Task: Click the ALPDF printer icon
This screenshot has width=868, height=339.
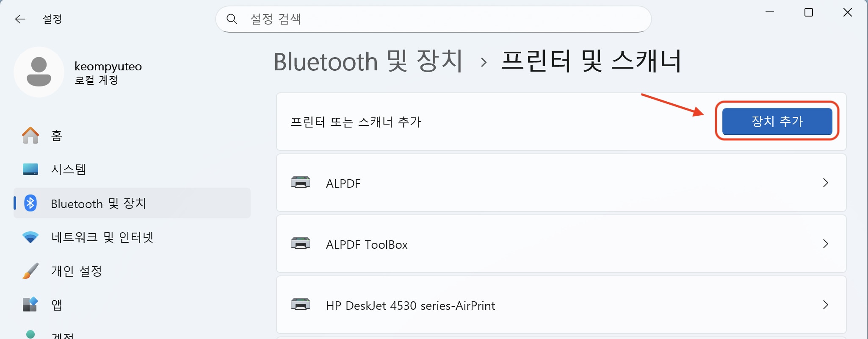Action: (x=301, y=183)
